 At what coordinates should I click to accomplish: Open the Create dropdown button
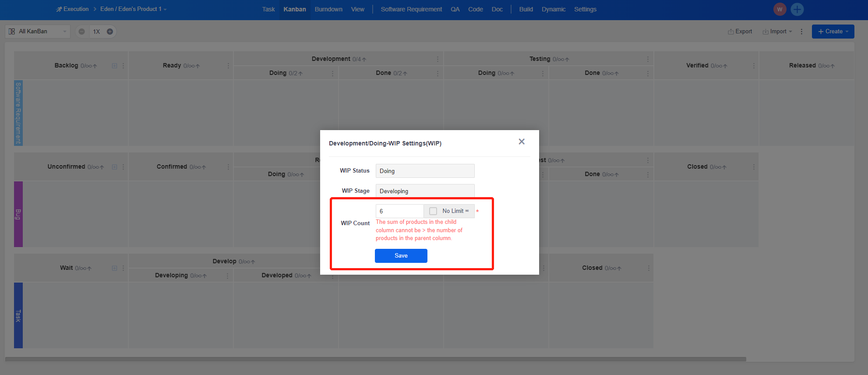pos(833,32)
